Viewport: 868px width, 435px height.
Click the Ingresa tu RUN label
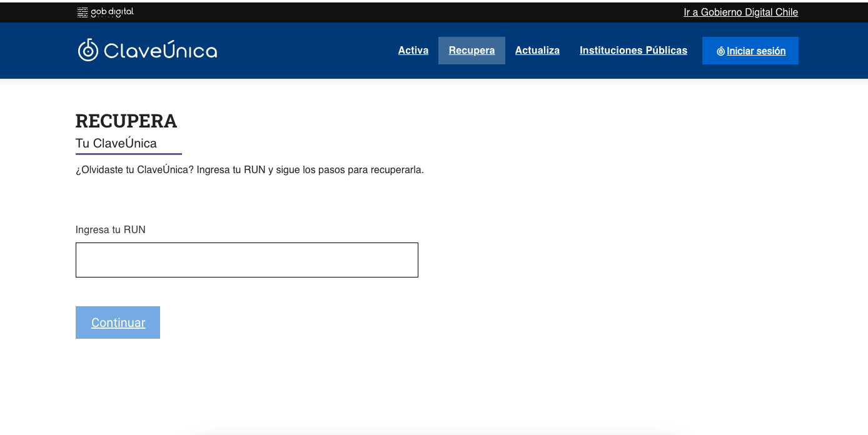tap(111, 230)
